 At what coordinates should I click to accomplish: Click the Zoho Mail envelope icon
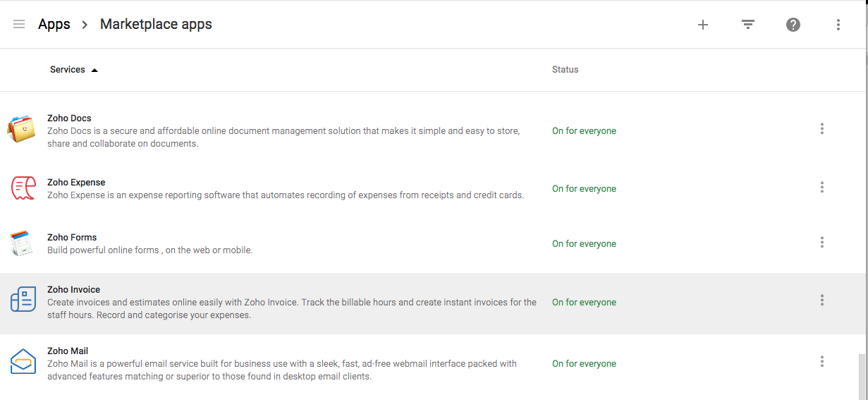[x=23, y=362]
